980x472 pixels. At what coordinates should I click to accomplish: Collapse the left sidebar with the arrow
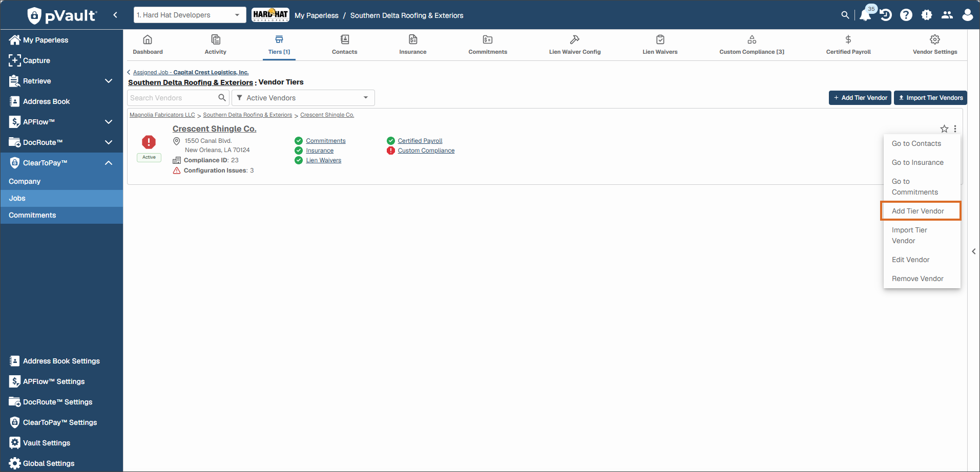115,15
